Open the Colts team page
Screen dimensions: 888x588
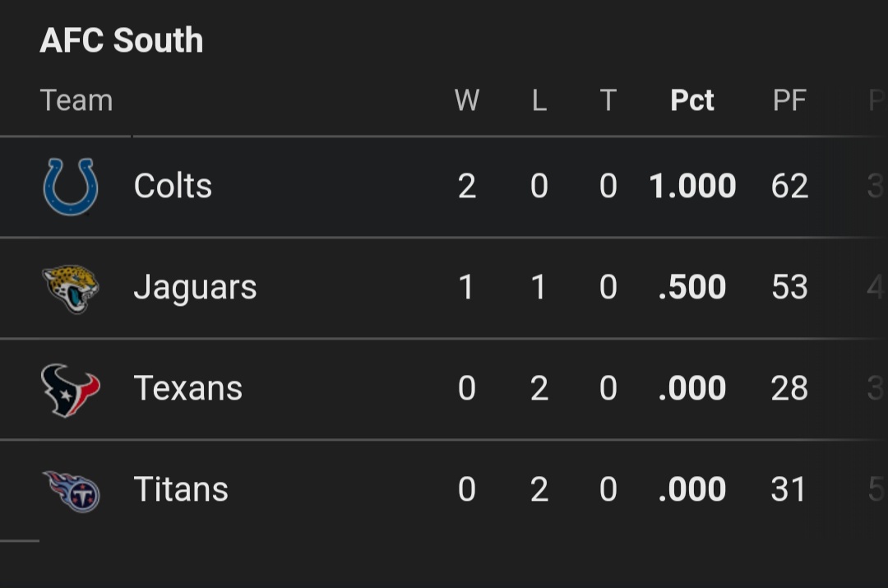173,186
